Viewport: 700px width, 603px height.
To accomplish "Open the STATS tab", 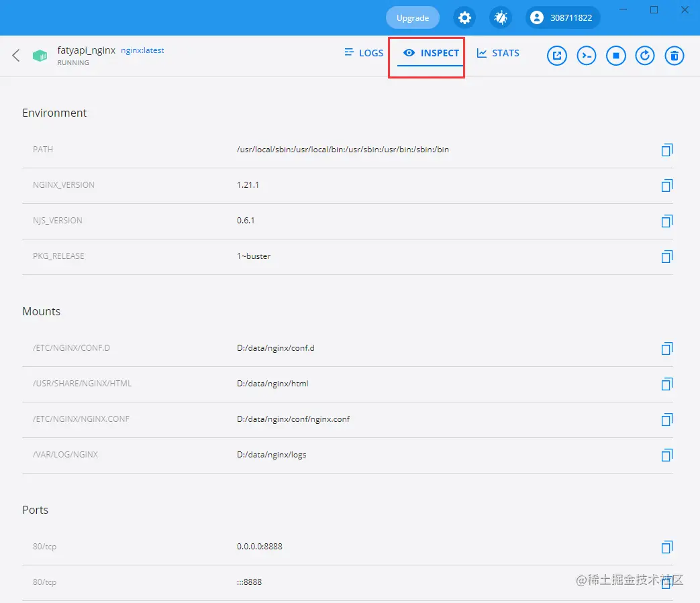I will (x=498, y=53).
